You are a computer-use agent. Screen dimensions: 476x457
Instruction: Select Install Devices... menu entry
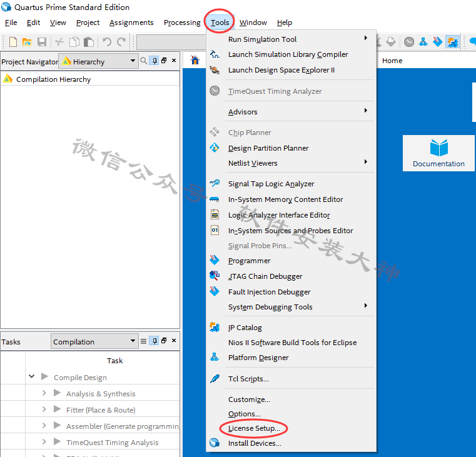(291, 443)
